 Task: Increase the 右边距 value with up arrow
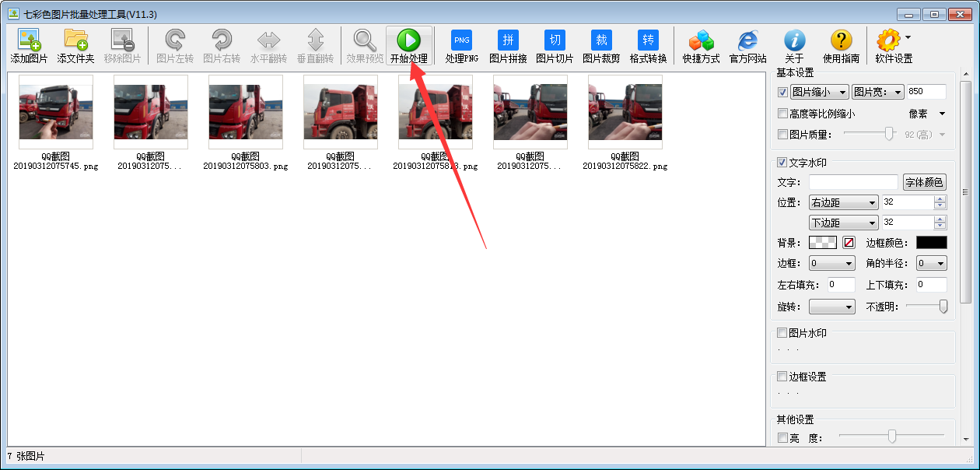pyautogui.click(x=940, y=199)
